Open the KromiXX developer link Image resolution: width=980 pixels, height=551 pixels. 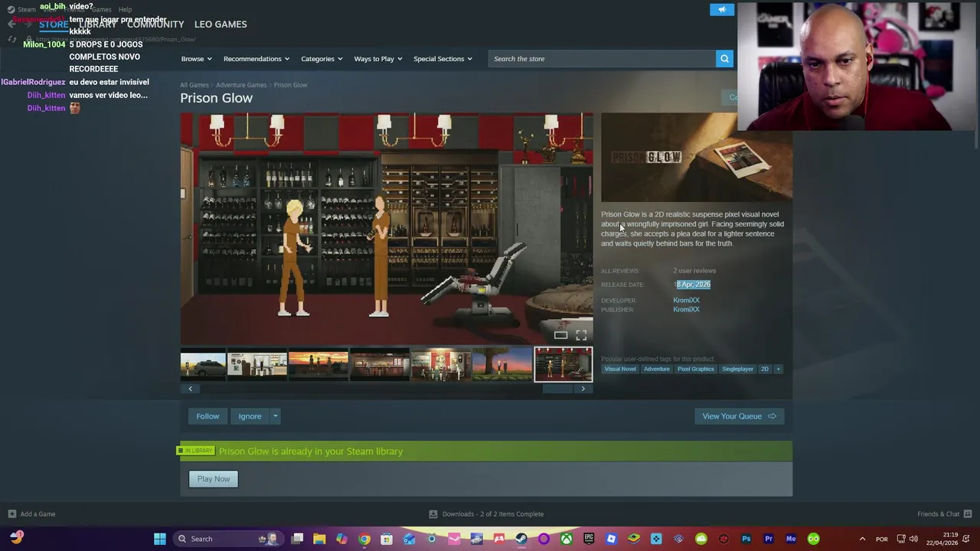tap(686, 300)
